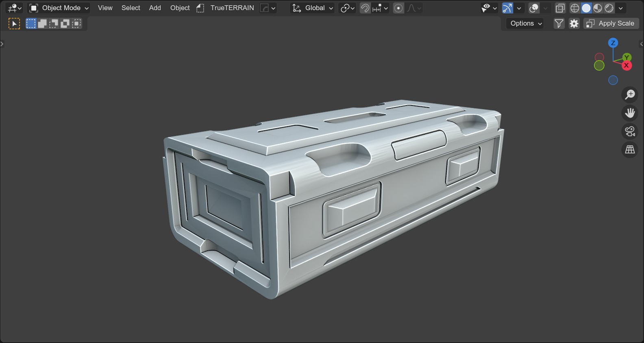Align view to negative Y axis circle
The width and height of the screenshot is (644, 343).
pos(599,66)
